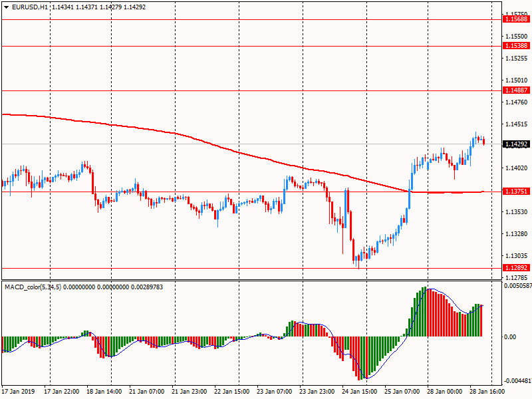Click the 1.15255 price scale value
The image size is (532, 399).
coord(517,59)
